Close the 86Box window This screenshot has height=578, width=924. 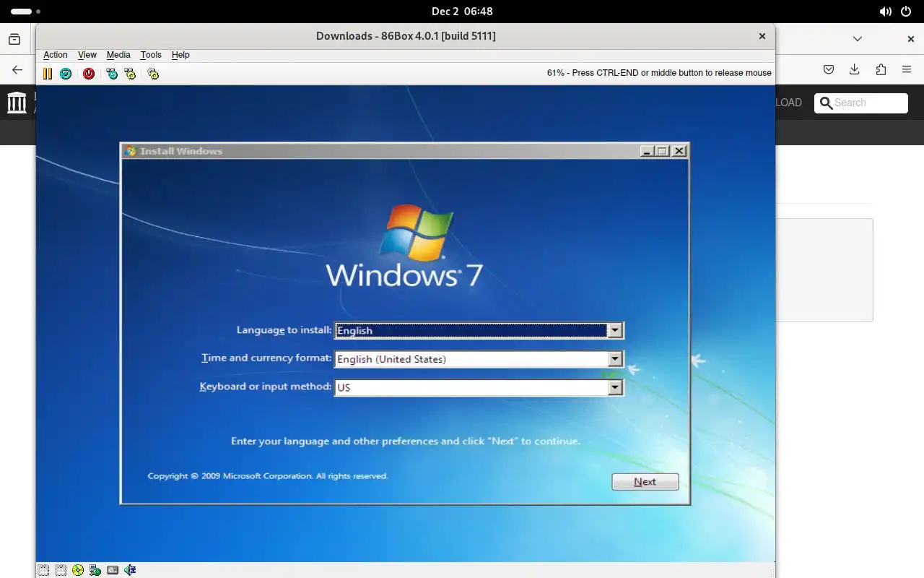tap(762, 36)
